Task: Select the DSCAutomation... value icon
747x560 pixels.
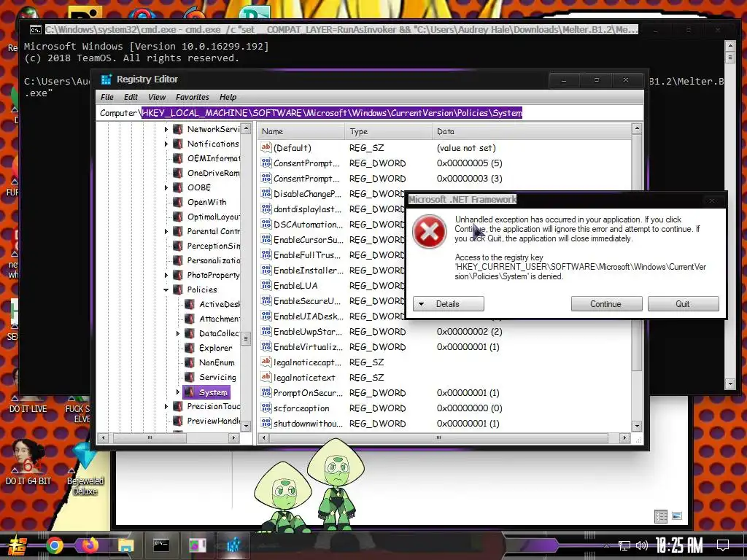Action: [266, 225]
